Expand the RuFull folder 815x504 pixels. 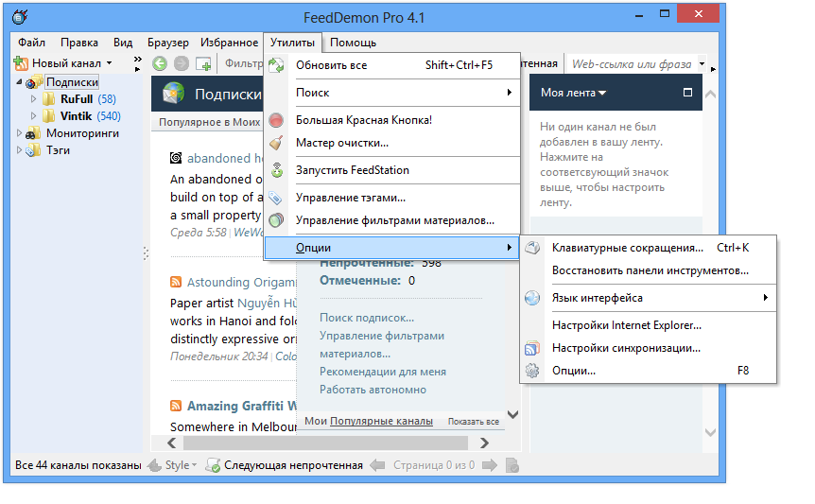coord(33,98)
